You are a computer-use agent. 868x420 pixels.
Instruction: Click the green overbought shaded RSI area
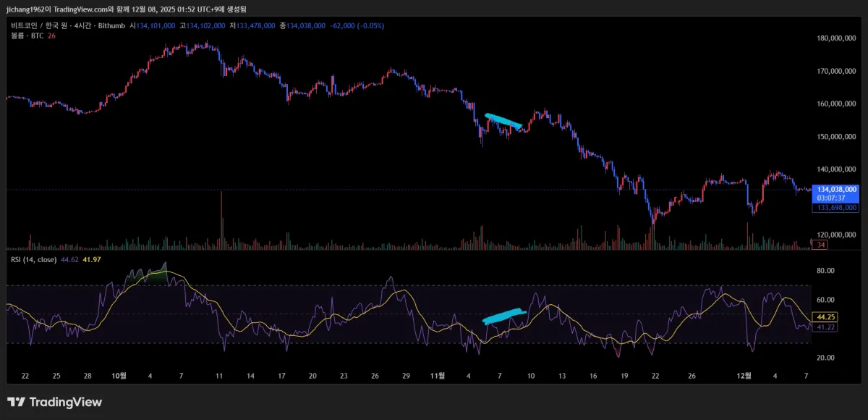pyautogui.click(x=148, y=276)
